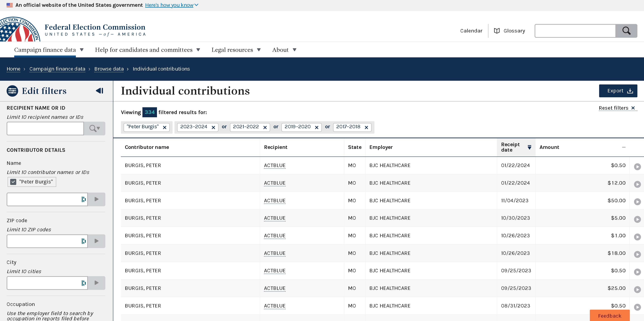Remove the "Peter Burgis" filter tag

(164, 127)
